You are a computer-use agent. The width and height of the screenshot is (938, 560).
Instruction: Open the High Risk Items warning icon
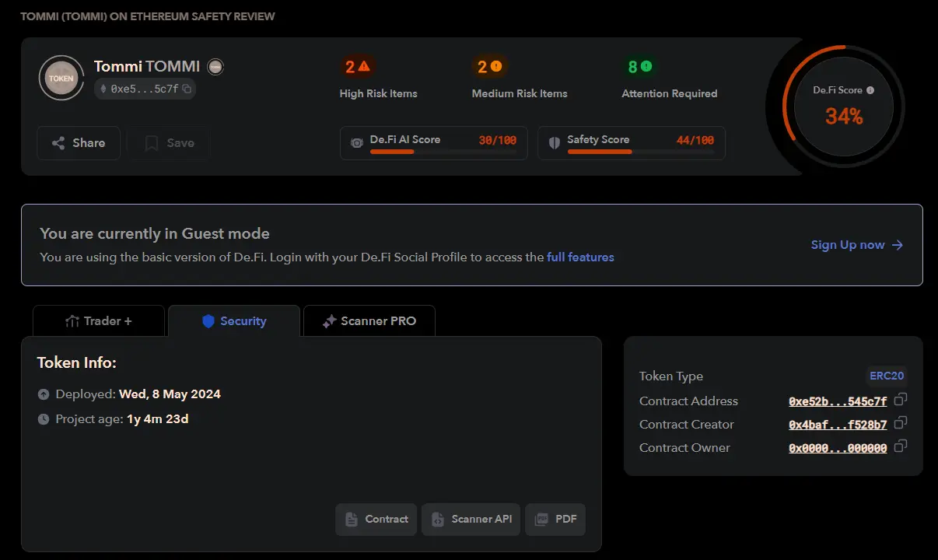[x=364, y=67]
